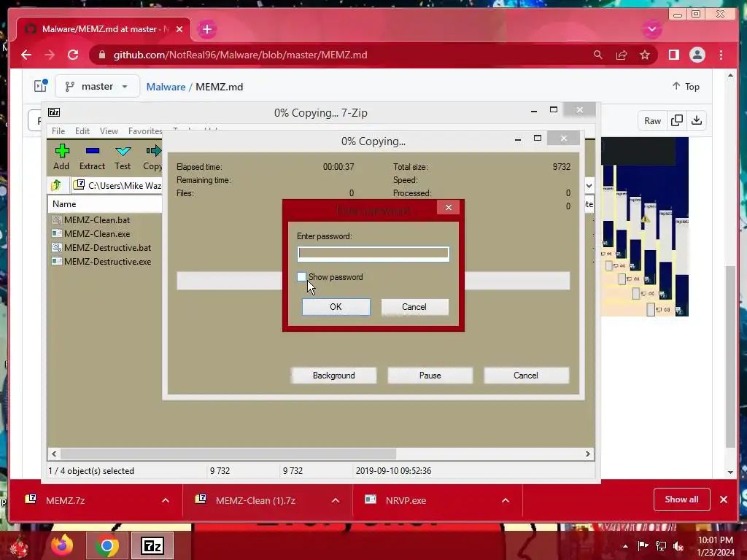Viewport: 747px width, 560px height.
Task: Open the 7-Zip address path dropdown
Action: [x=589, y=185]
